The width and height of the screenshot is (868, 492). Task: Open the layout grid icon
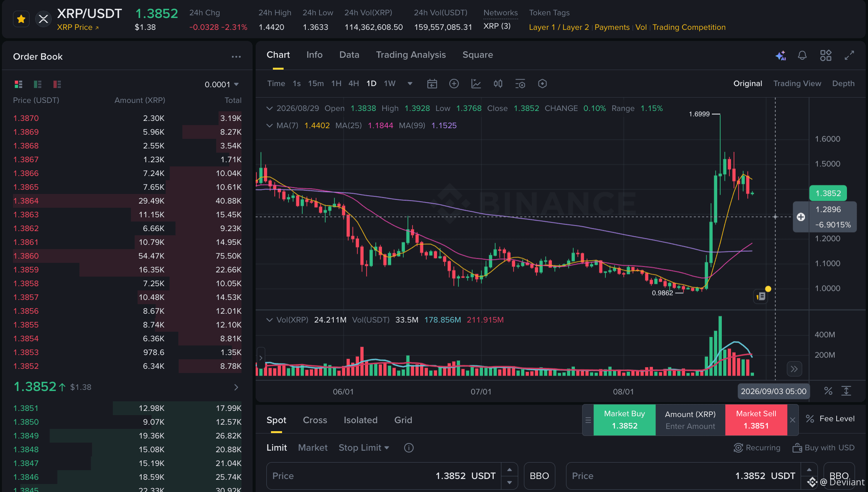point(826,55)
